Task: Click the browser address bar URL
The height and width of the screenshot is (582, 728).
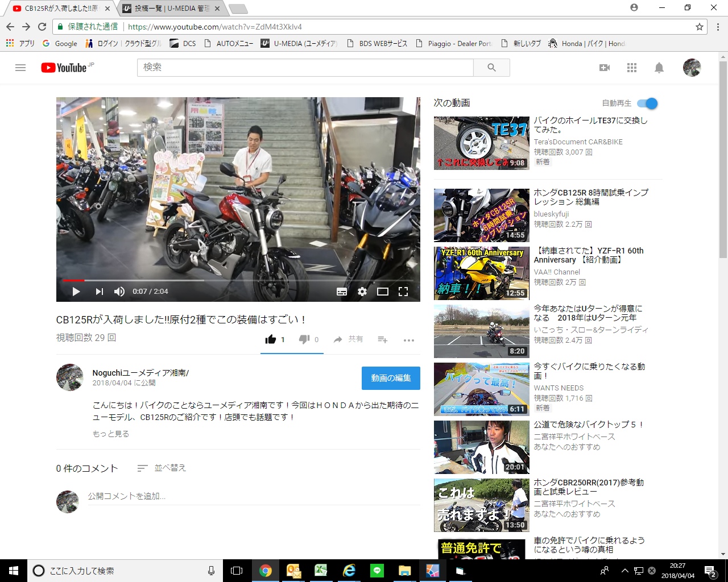Action: (x=215, y=27)
